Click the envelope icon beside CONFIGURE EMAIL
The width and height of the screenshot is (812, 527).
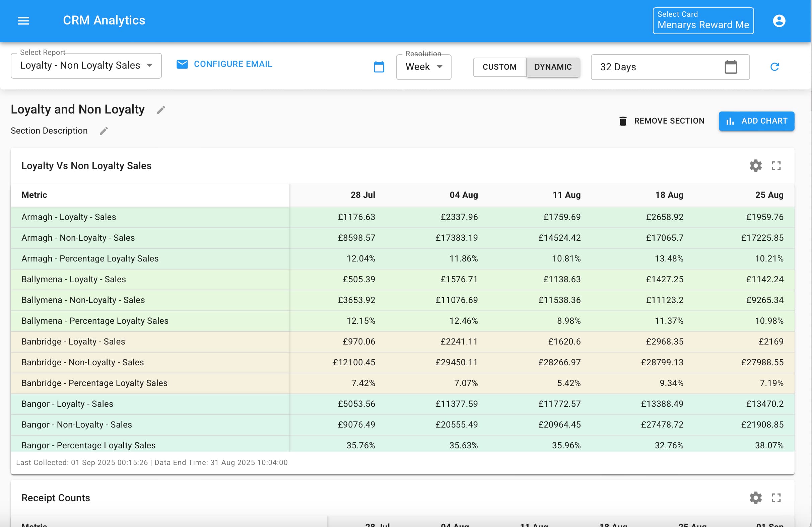(182, 64)
